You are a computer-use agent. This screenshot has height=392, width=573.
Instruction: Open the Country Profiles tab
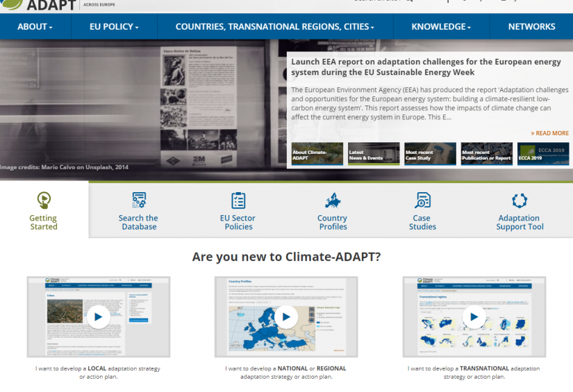pos(333,222)
